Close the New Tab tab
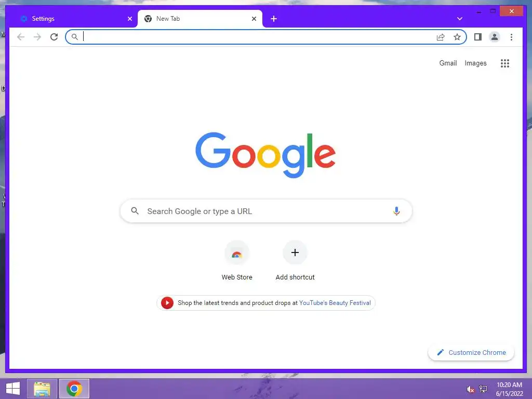 [254, 19]
